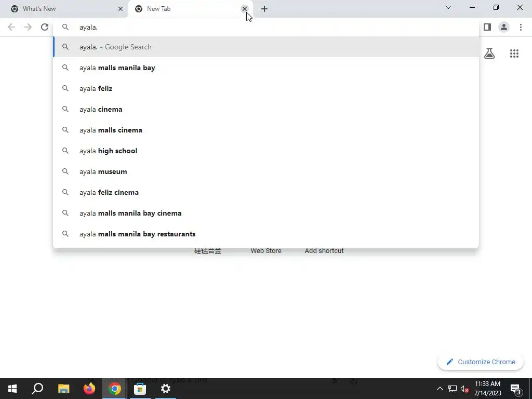This screenshot has height=399, width=532.
Task: Choose the 'ayala feliz' suggestion
Action: pos(266,88)
